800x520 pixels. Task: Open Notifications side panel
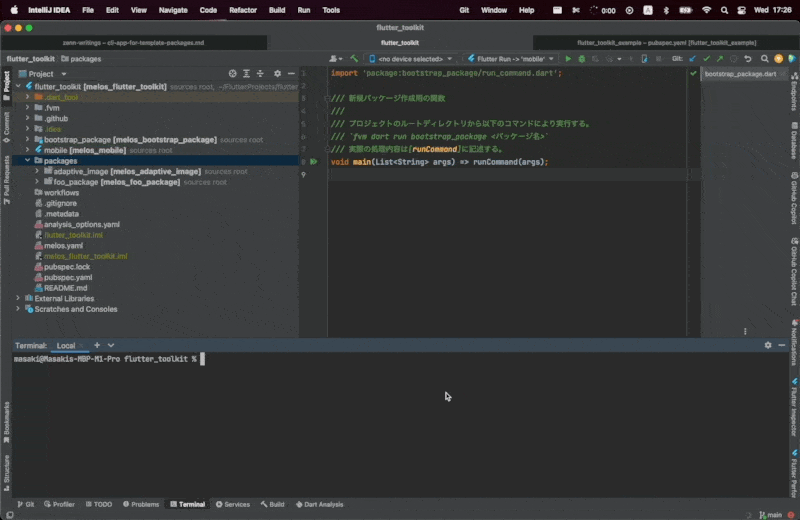tap(794, 343)
